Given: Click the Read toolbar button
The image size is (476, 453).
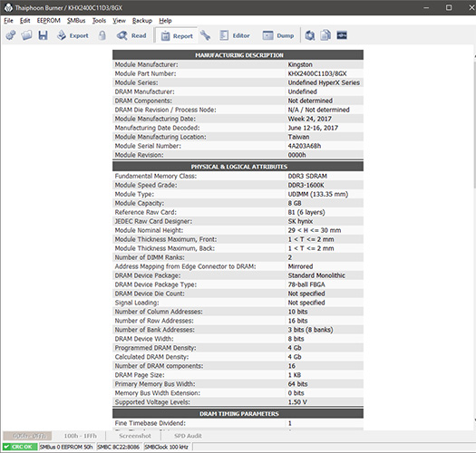Looking at the screenshot, I should coord(131,35).
